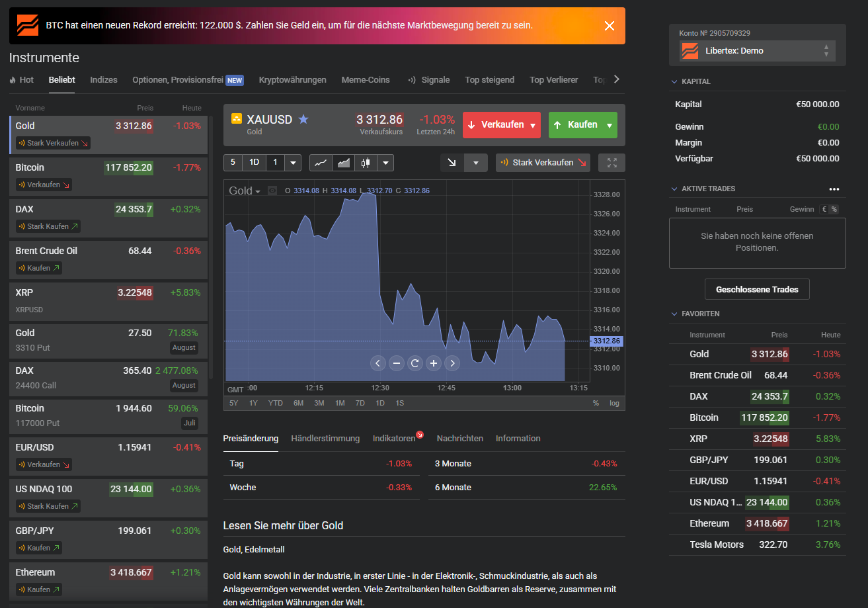Open Indikatoren tab

pyautogui.click(x=394, y=438)
